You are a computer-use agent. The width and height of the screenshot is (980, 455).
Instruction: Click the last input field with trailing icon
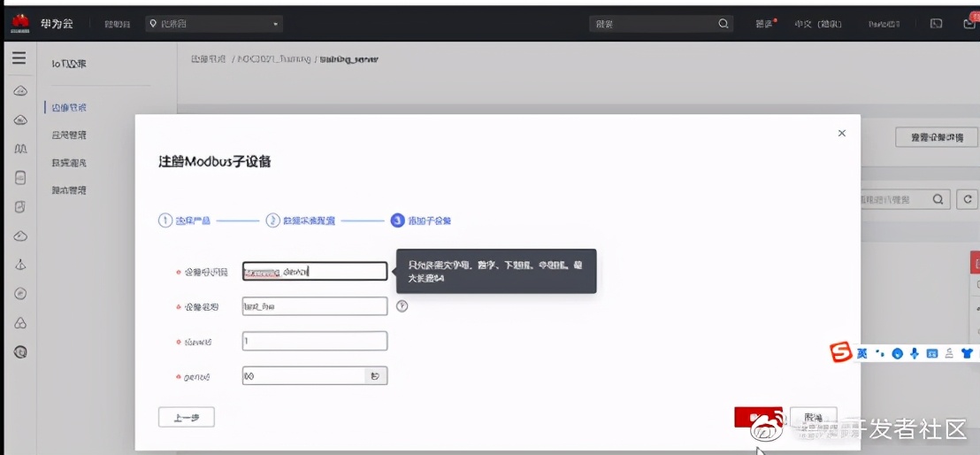click(x=315, y=375)
